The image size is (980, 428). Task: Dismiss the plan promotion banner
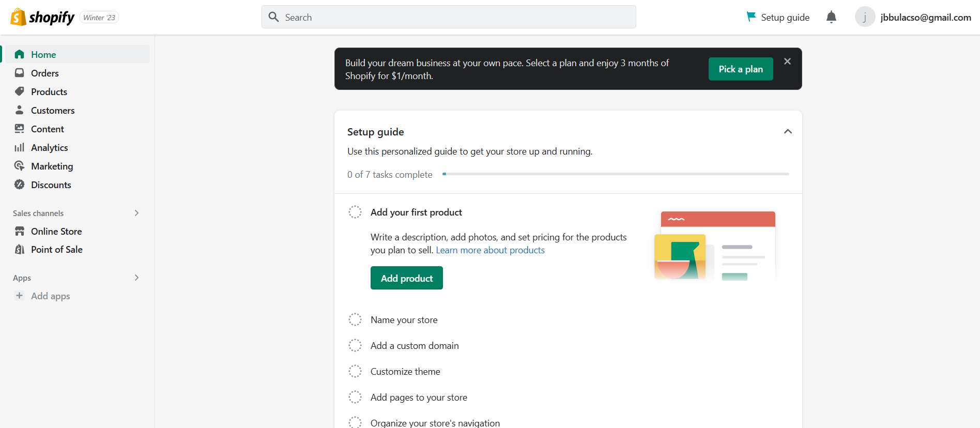pos(787,62)
